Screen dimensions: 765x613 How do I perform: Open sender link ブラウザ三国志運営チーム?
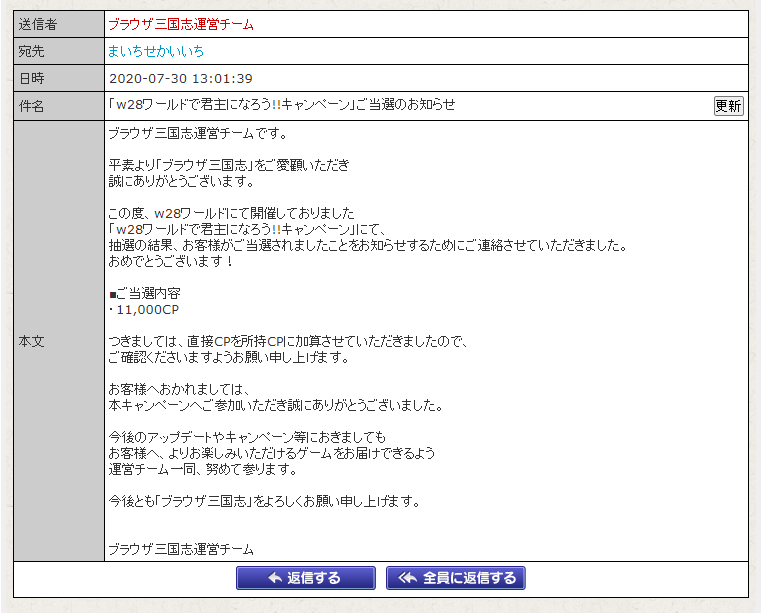pos(181,24)
